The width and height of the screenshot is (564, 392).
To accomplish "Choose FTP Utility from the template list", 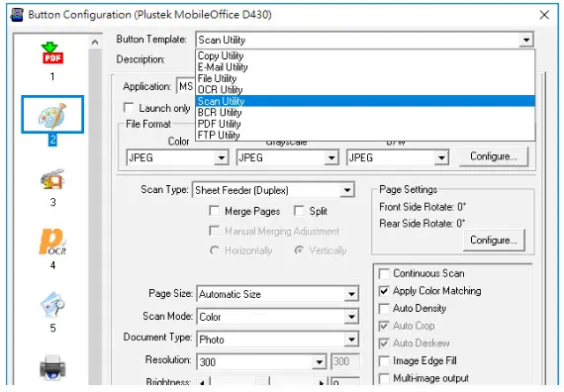I will (x=365, y=136).
